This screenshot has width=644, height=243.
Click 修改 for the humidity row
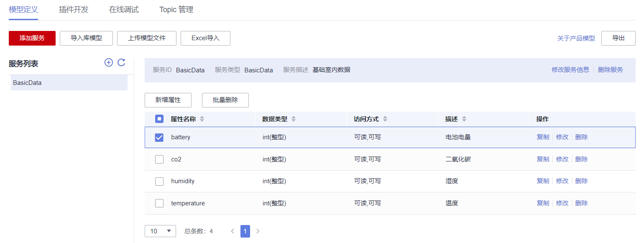562,181
